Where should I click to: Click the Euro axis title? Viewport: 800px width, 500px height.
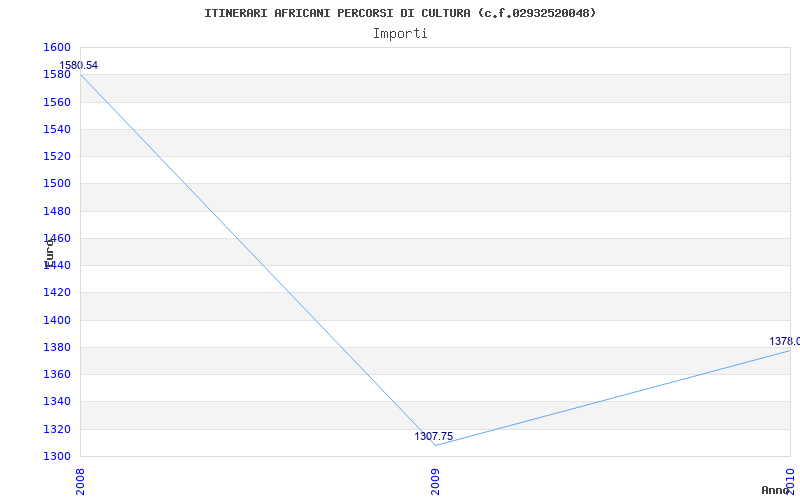click(49, 254)
